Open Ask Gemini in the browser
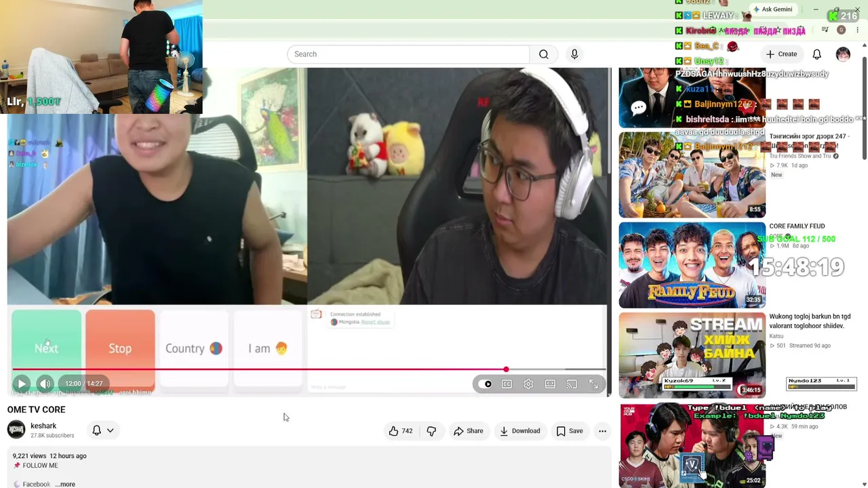 coord(772,9)
